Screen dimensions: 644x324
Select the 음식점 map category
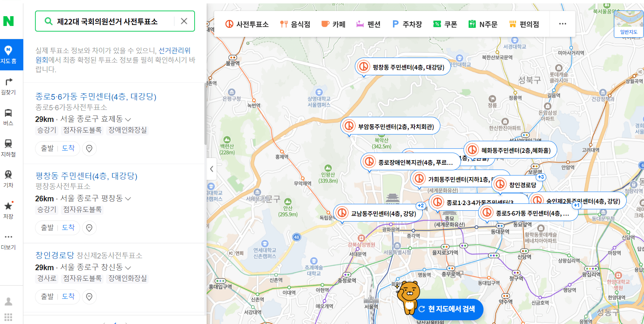pyautogui.click(x=295, y=24)
